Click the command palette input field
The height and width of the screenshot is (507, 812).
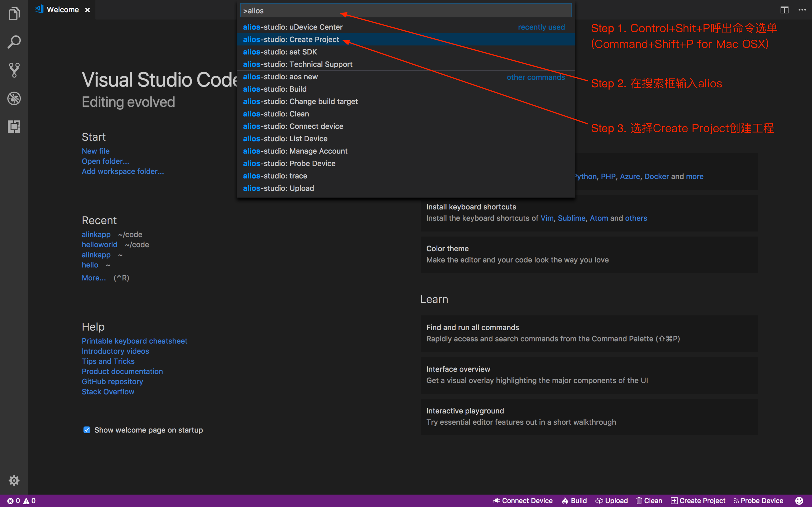point(405,11)
